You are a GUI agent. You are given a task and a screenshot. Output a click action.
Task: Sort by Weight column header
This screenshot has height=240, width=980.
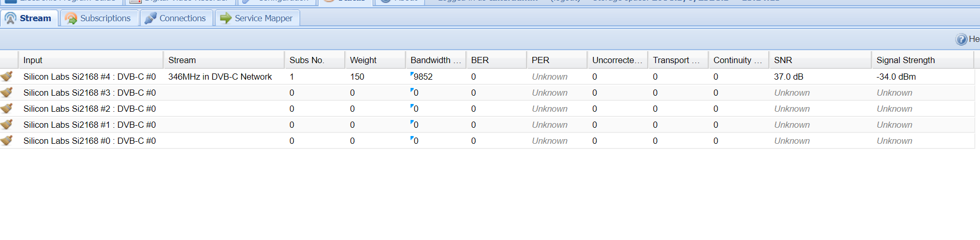click(x=375, y=60)
